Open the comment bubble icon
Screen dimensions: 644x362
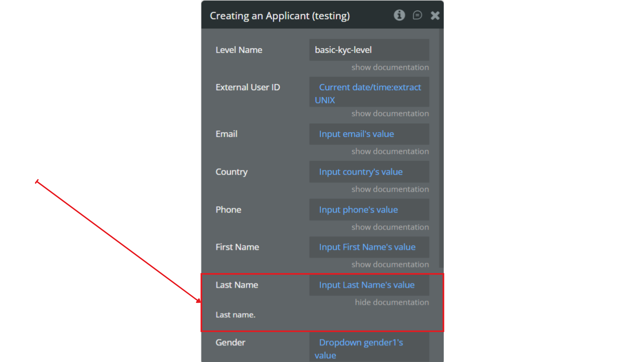point(417,15)
